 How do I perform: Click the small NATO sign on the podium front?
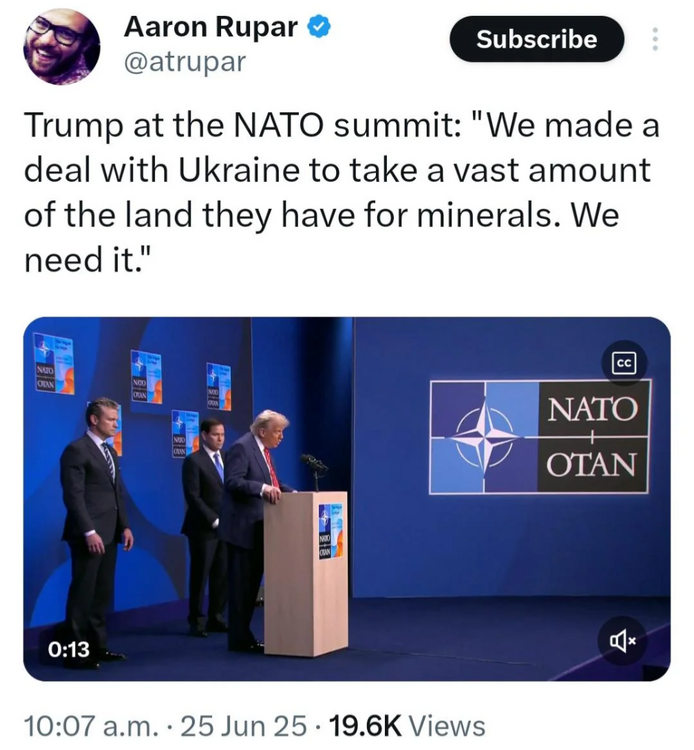pos(327,532)
